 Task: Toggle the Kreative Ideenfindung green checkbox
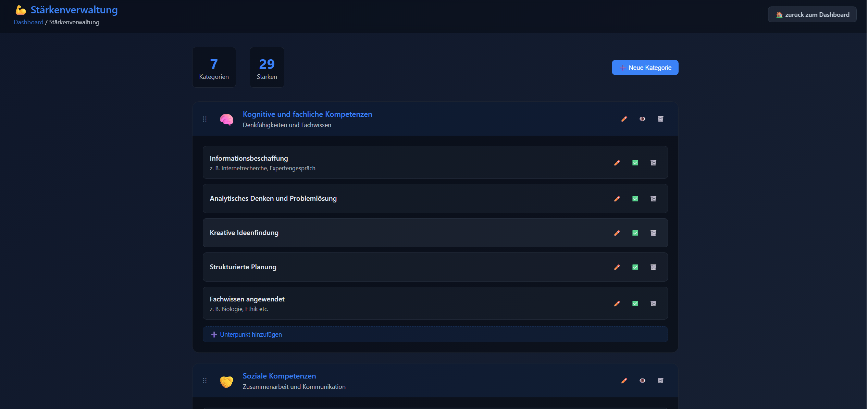pos(635,233)
